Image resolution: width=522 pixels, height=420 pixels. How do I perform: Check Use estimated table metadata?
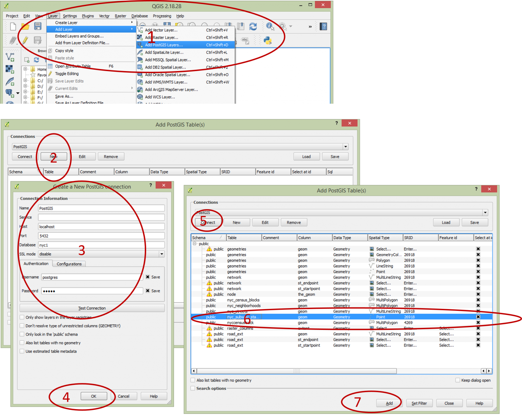pos(22,351)
